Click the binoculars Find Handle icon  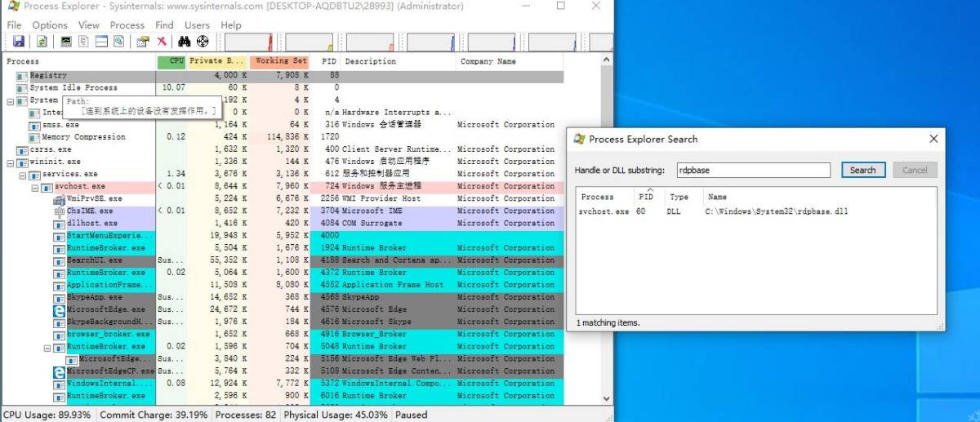[185, 42]
